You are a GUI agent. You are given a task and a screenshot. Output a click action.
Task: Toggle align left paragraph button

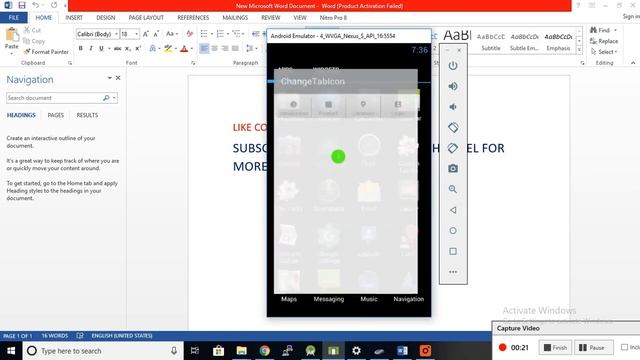pos(204,49)
